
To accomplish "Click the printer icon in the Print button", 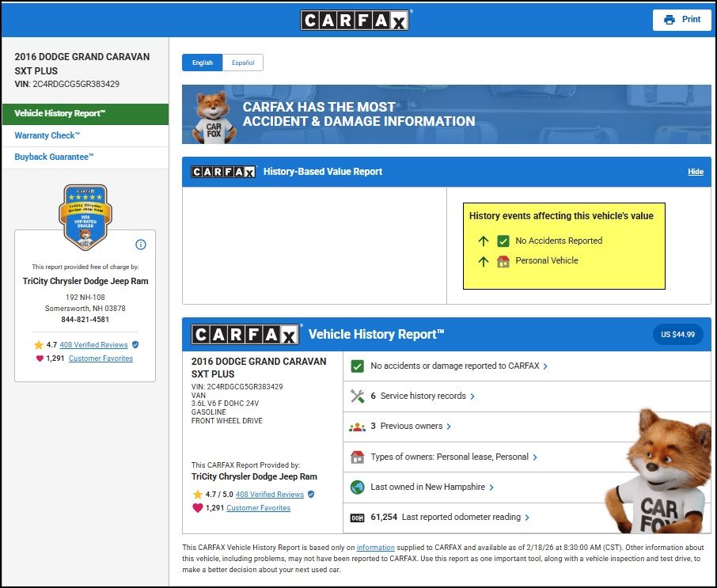I will 670,20.
